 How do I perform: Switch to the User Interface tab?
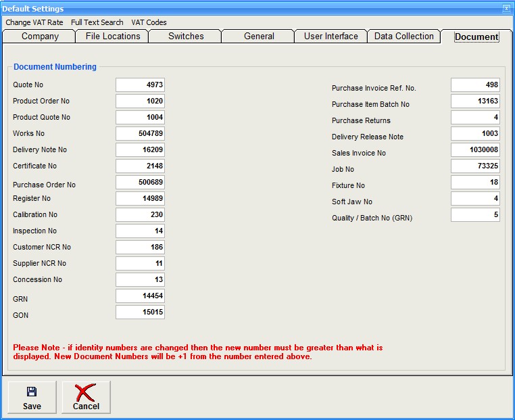pos(331,37)
